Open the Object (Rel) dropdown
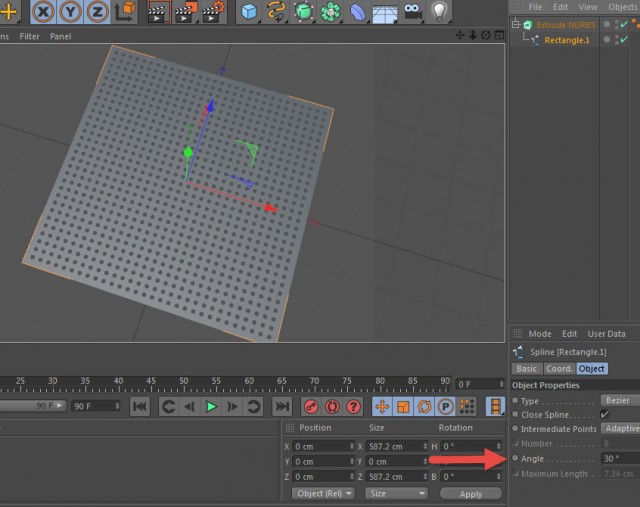640x507 pixels. tap(323, 494)
